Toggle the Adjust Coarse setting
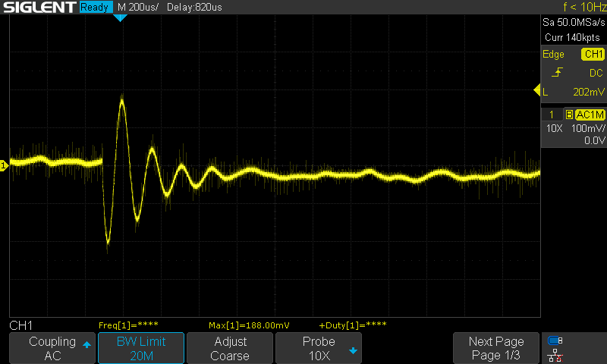The height and width of the screenshot is (364, 607). click(230, 348)
